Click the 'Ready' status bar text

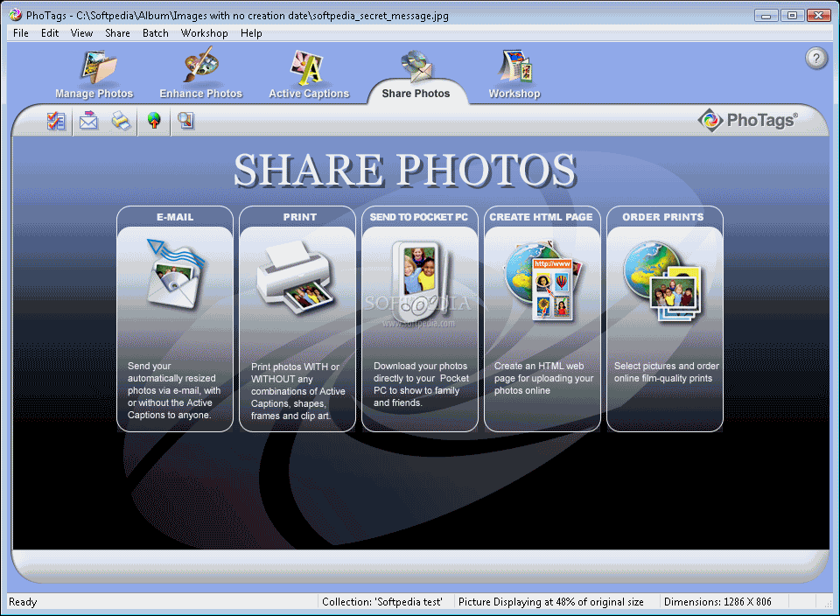(x=23, y=602)
